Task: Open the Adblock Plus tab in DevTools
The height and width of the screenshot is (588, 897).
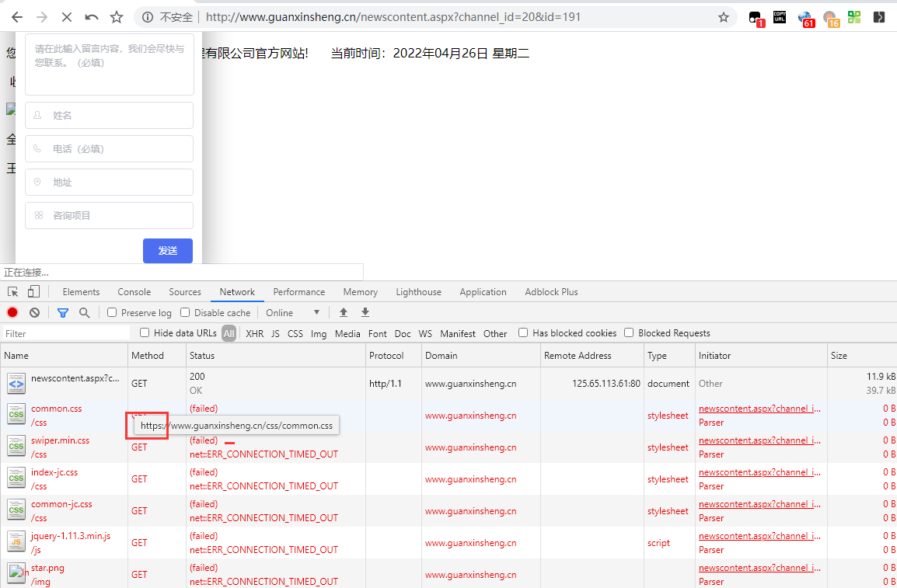Action: pos(551,291)
